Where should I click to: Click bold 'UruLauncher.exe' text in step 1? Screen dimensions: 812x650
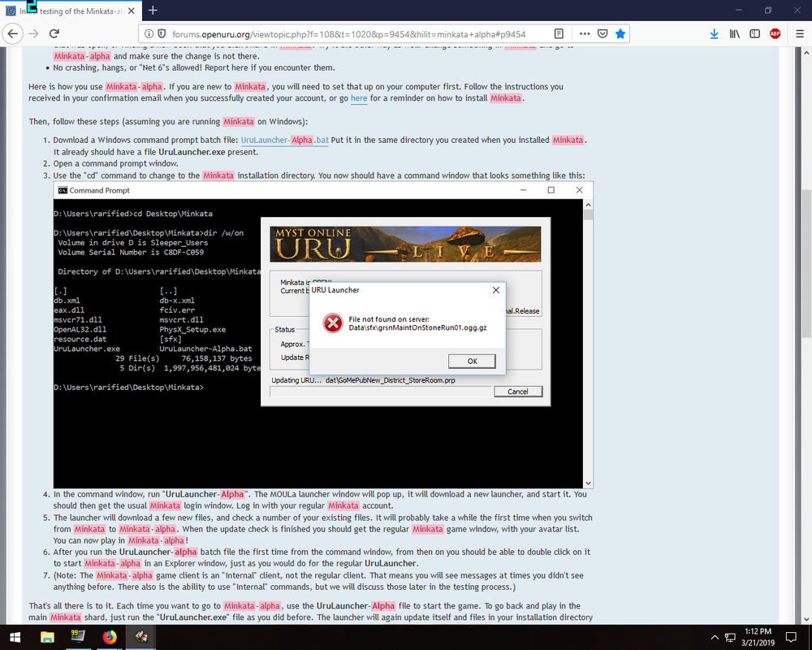pos(192,152)
